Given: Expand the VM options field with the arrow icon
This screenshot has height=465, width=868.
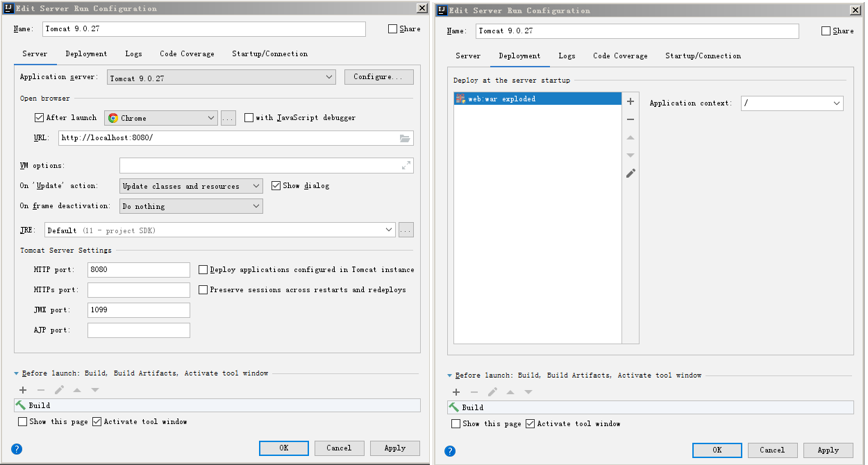Looking at the screenshot, I should point(406,166).
